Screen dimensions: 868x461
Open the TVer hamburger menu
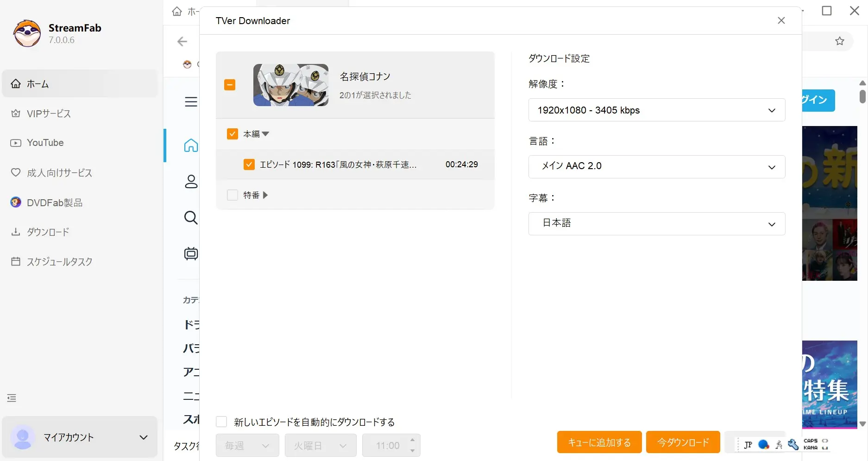click(191, 101)
